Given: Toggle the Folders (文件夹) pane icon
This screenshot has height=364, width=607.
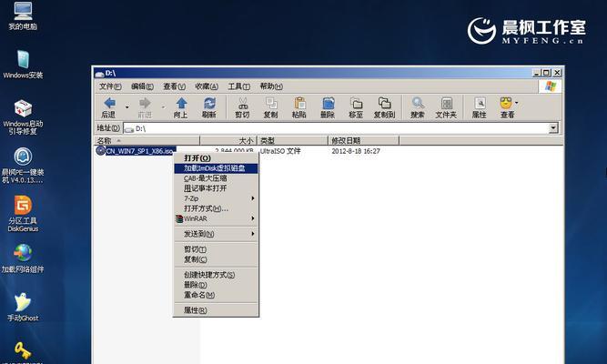Looking at the screenshot, I should 446,103.
